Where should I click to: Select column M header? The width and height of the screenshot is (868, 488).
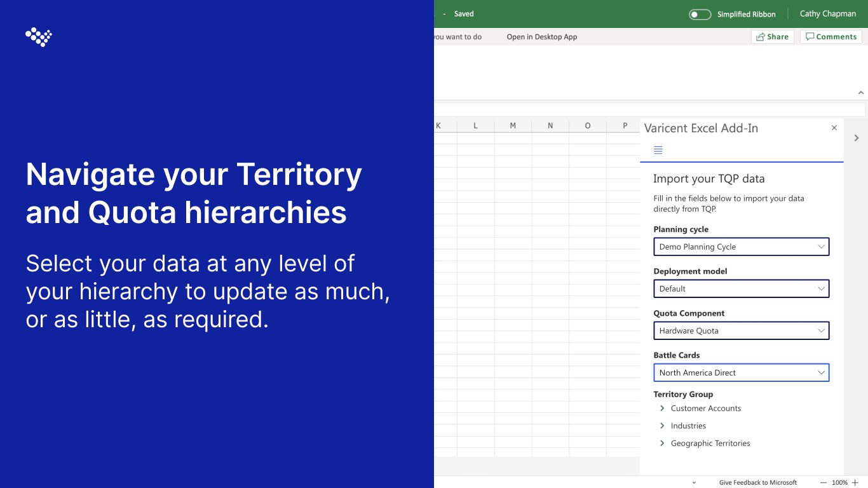tap(513, 126)
